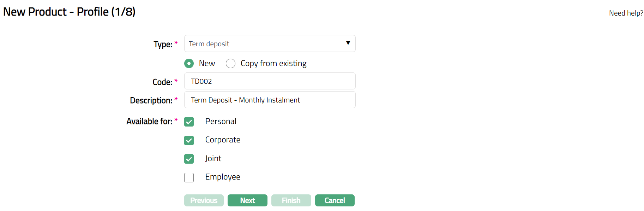Click the Finish button

[291, 200]
